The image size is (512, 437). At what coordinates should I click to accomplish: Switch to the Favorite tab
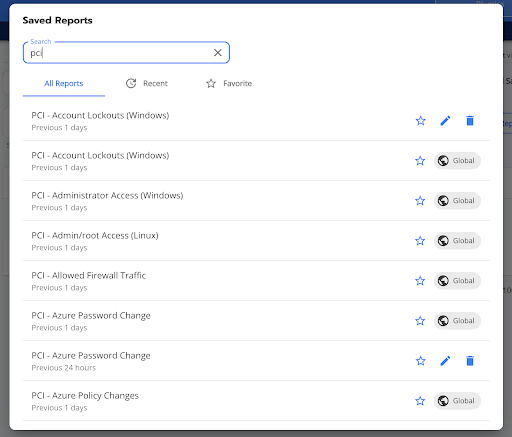(229, 83)
